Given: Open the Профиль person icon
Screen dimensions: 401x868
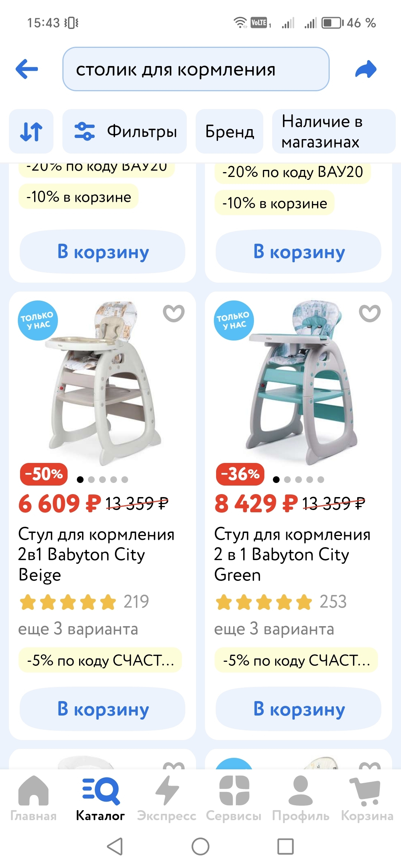Looking at the screenshot, I should coord(301,798).
